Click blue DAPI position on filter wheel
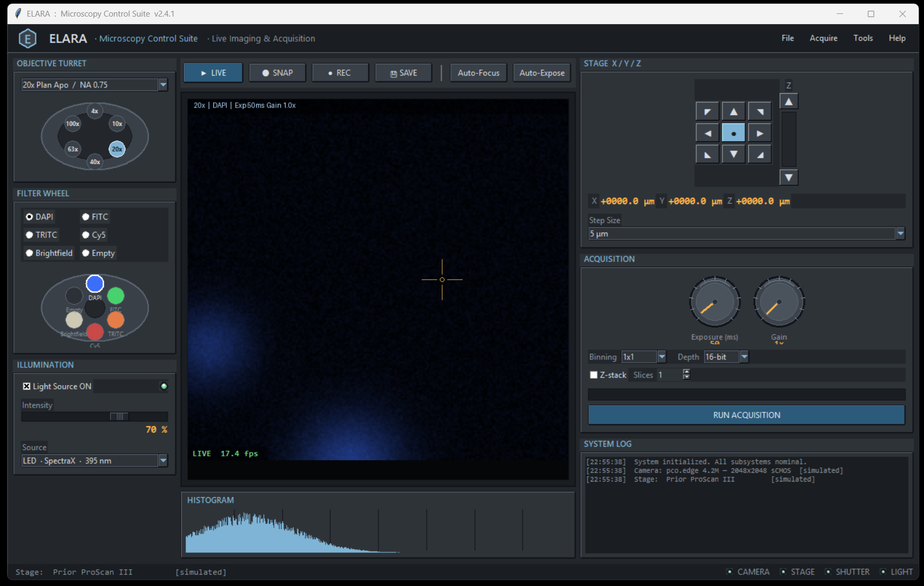 pyautogui.click(x=95, y=283)
